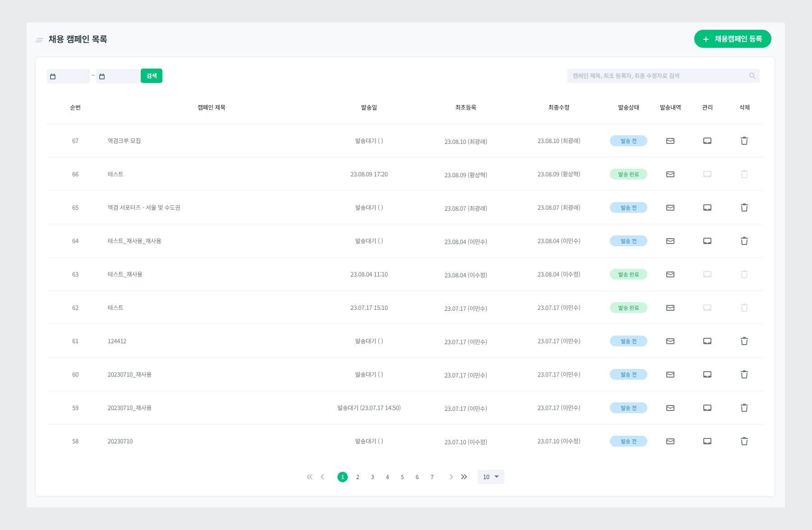Go to page 7
Screen dimensions: 812x530
coord(432,477)
